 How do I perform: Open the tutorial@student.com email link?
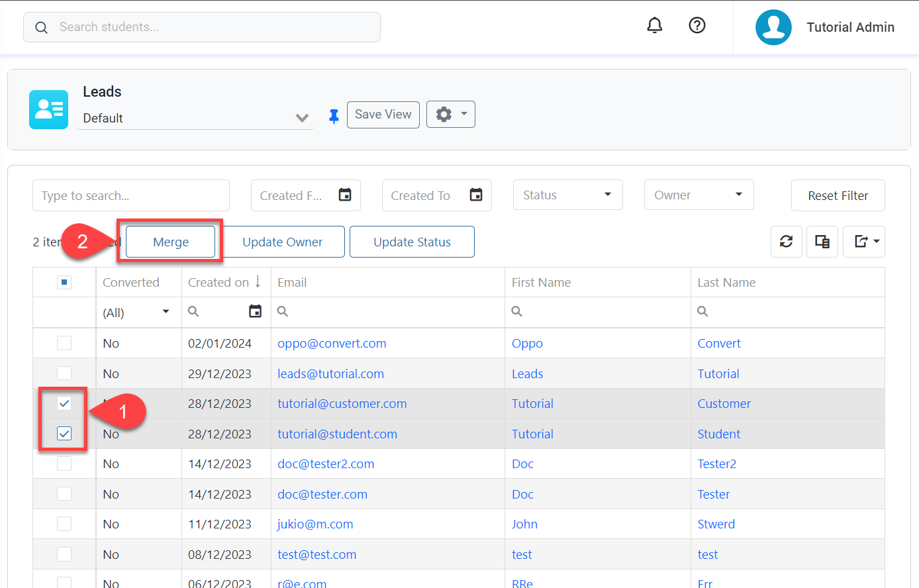point(337,434)
